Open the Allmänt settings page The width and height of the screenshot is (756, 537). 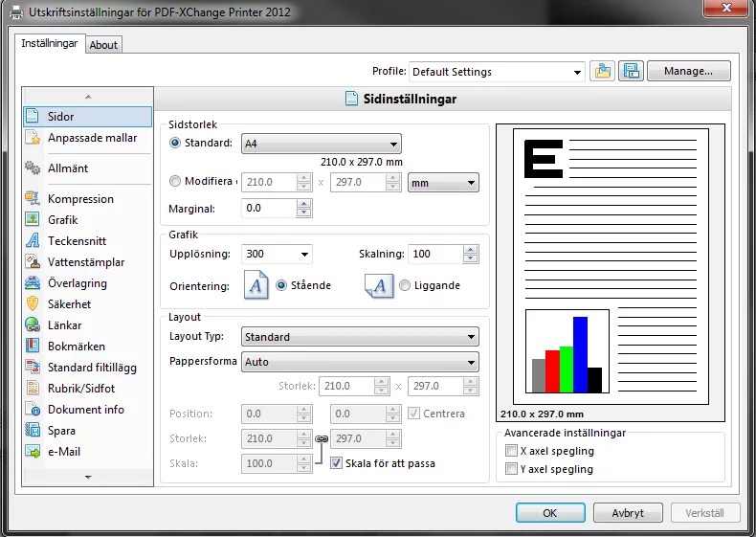tap(88, 168)
